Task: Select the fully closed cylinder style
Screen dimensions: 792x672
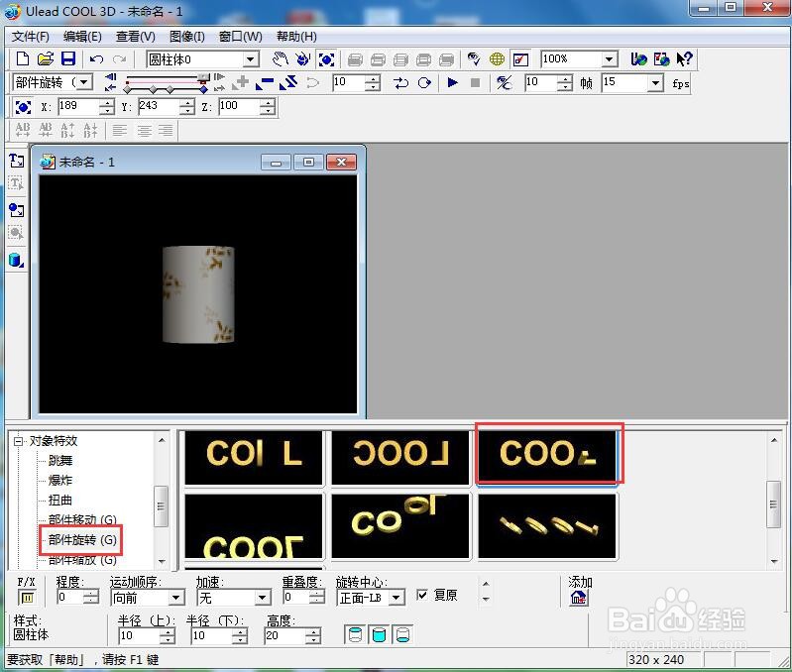Action: click(356, 635)
